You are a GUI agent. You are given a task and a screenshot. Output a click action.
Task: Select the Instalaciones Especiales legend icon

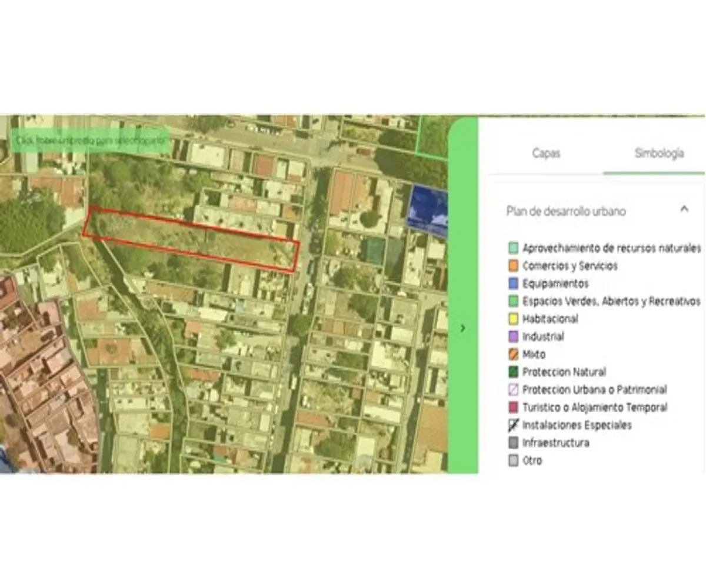click(x=513, y=425)
